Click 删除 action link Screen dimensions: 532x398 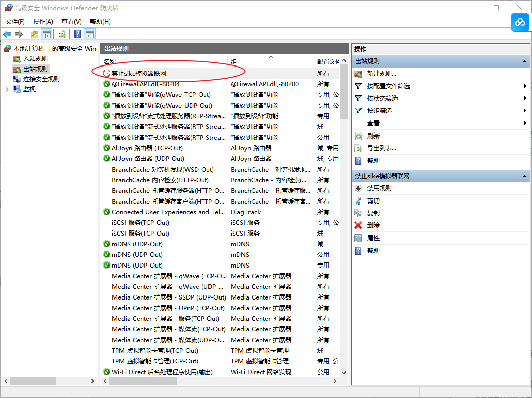pyautogui.click(x=373, y=225)
